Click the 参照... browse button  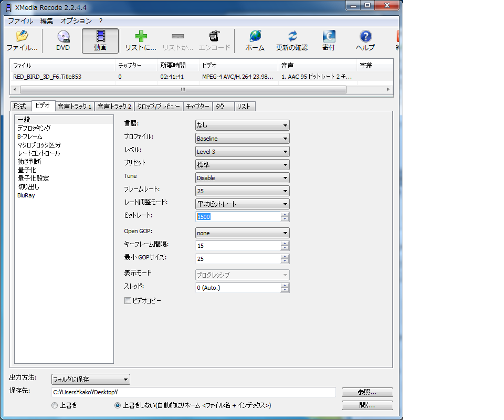tap(367, 392)
